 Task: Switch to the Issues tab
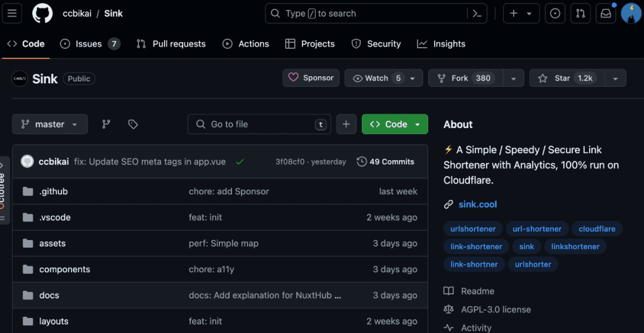tap(89, 43)
